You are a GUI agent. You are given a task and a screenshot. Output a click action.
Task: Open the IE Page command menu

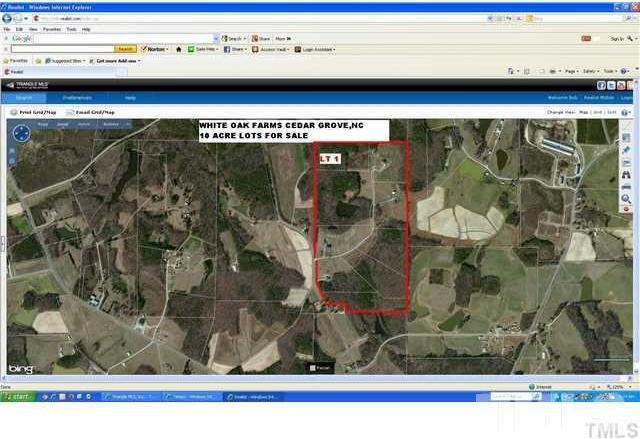click(572, 71)
